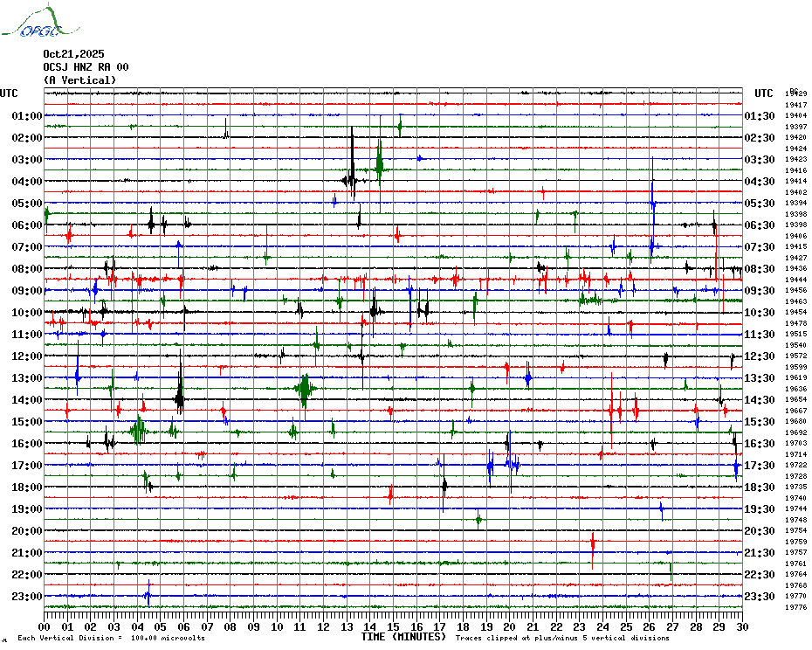812x650 pixels.
Task: Click the Oct21,2025 date label
Action: [73, 54]
